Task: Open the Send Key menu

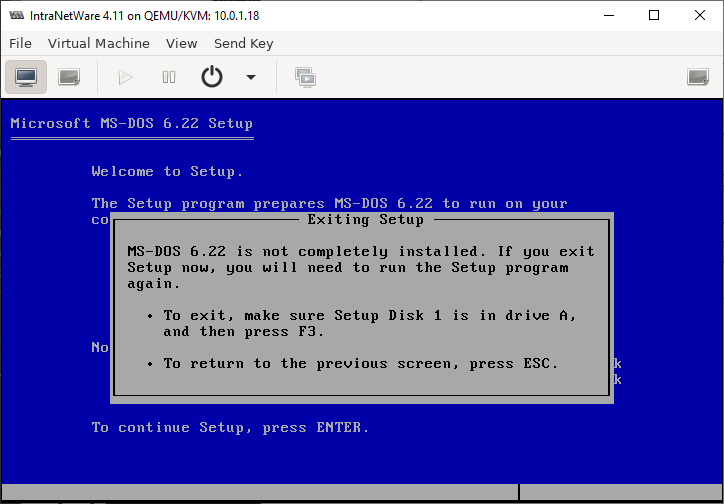Action: (243, 43)
